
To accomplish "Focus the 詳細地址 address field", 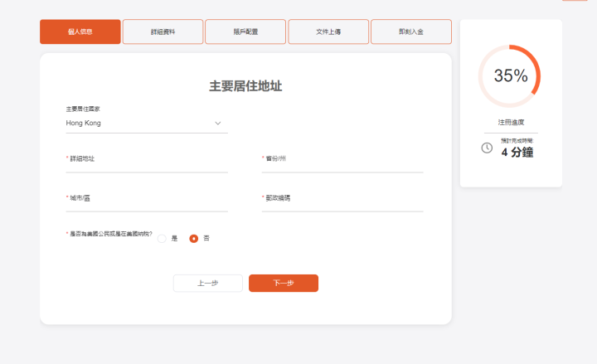I will click(146, 165).
